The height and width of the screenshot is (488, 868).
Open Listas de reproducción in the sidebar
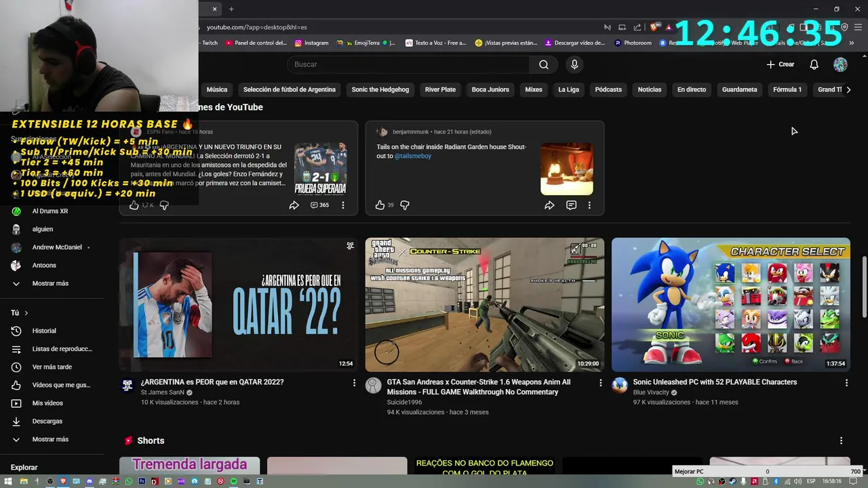click(x=52, y=349)
